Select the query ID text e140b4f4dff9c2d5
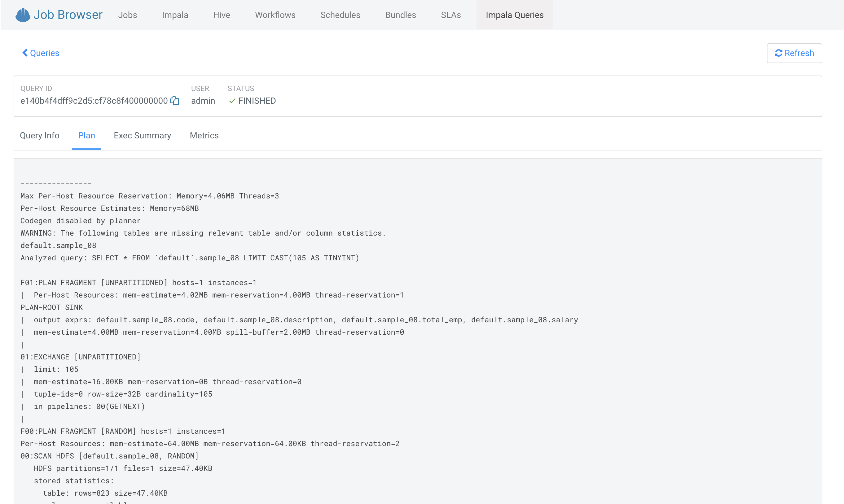Image resolution: width=844 pixels, height=504 pixels. [94, 101]
